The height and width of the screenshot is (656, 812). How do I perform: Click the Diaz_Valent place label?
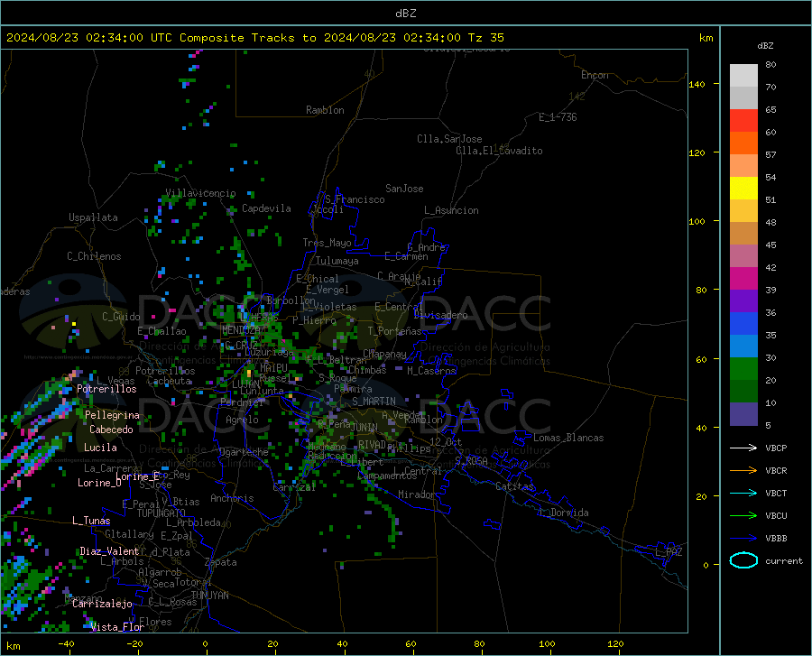[109, 551]
